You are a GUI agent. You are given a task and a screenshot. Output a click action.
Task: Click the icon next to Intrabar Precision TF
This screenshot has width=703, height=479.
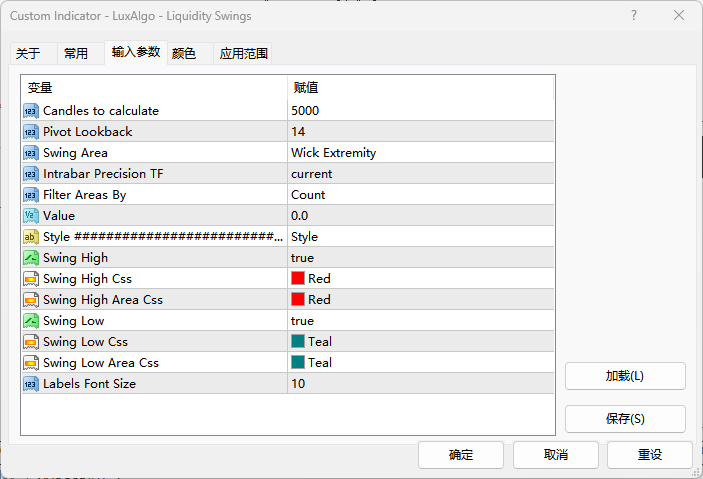(x=30, y=174)
